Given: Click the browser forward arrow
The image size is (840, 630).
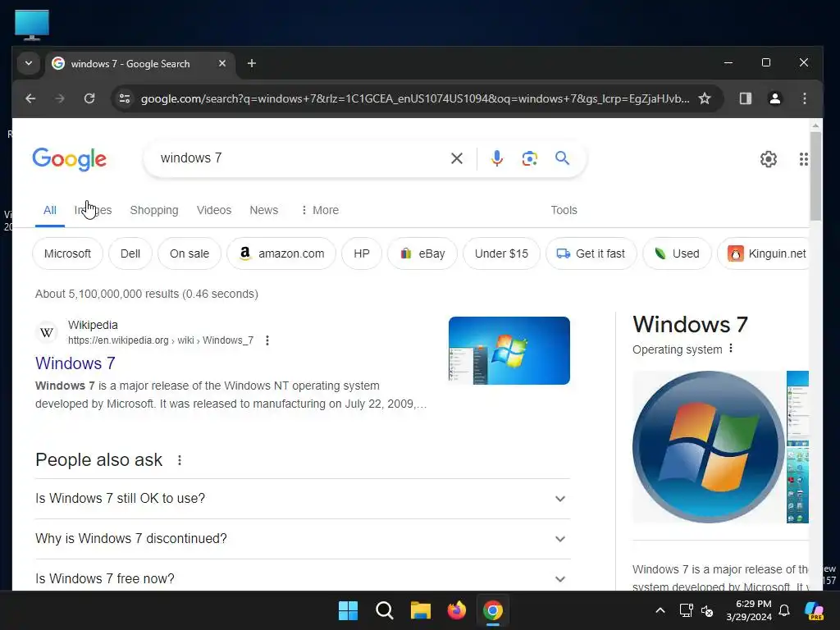Looking at the screenshot, I should [60, 98].
